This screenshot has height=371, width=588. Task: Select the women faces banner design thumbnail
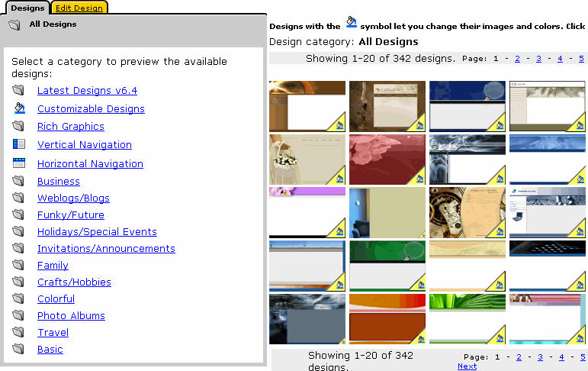click(547, 319)
